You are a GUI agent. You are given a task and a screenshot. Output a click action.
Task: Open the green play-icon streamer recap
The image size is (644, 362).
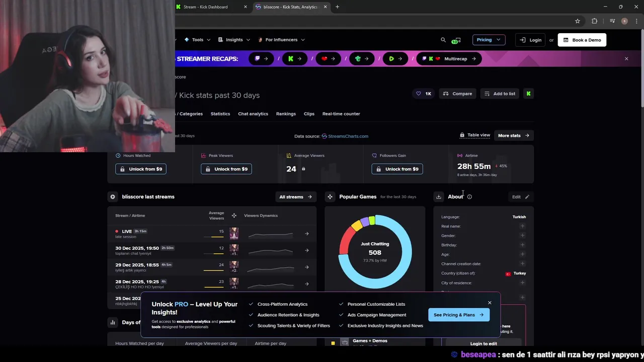click(395, 59)
